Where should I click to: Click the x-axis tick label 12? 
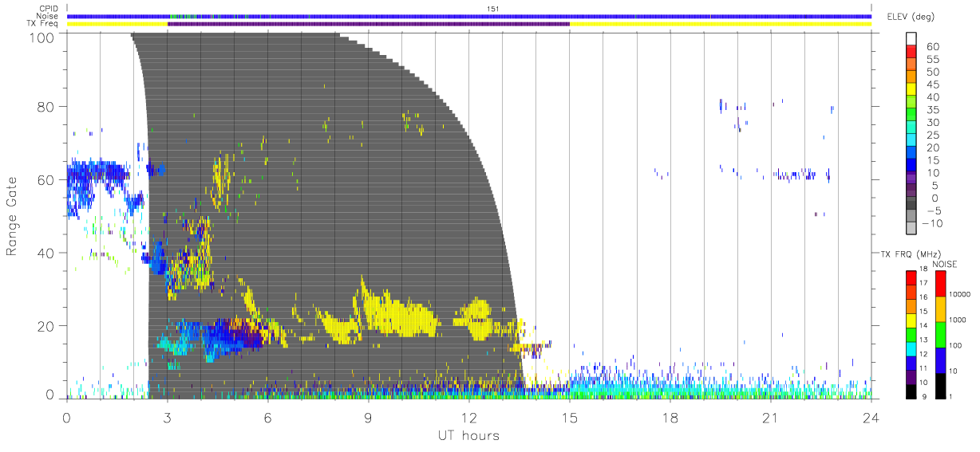(469, 418)
